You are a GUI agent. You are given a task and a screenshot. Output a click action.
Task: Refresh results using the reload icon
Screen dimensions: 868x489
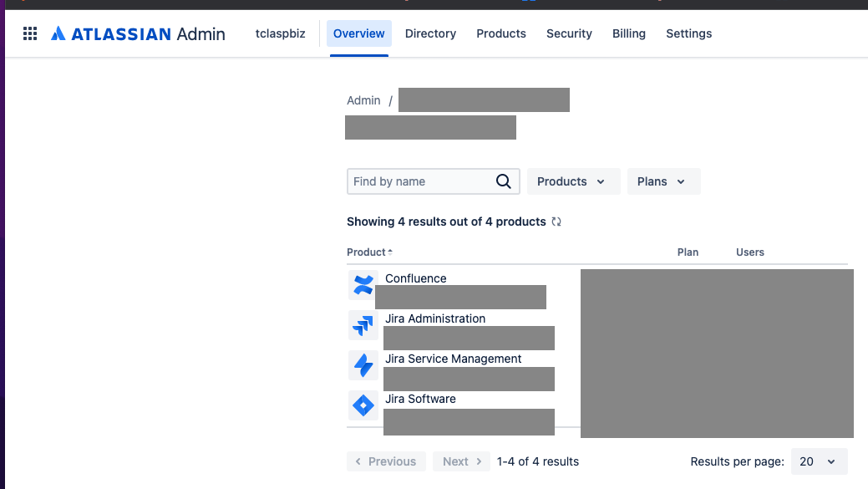(556, 222)
